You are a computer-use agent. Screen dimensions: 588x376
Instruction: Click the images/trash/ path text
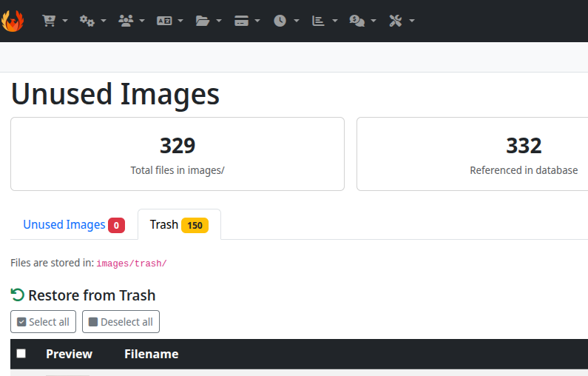tap(132, 263)
